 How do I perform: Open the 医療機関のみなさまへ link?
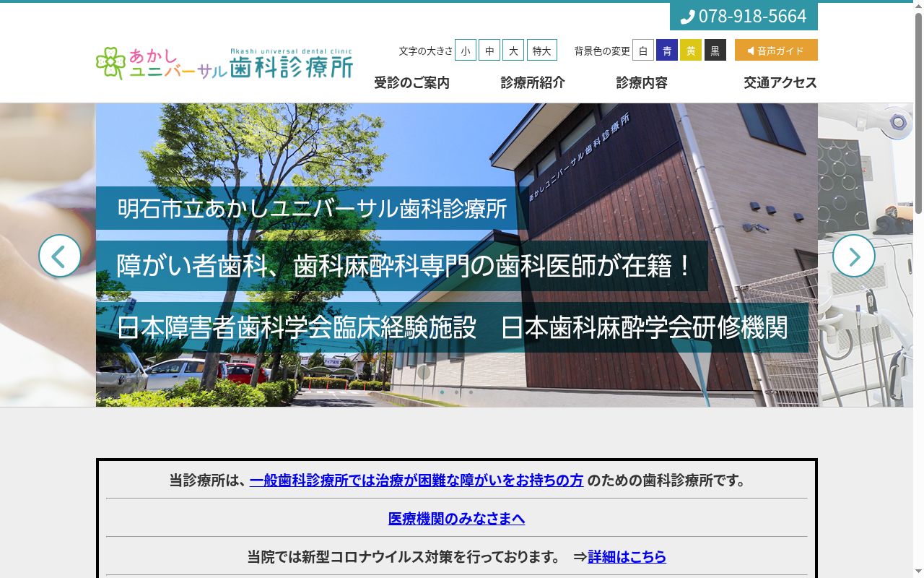point(456,518)
